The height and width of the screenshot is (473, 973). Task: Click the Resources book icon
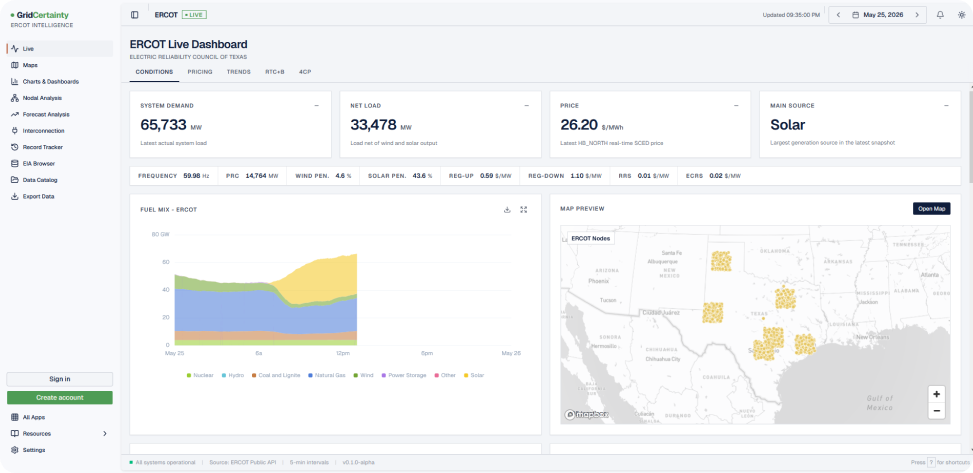tap(15, 433)
